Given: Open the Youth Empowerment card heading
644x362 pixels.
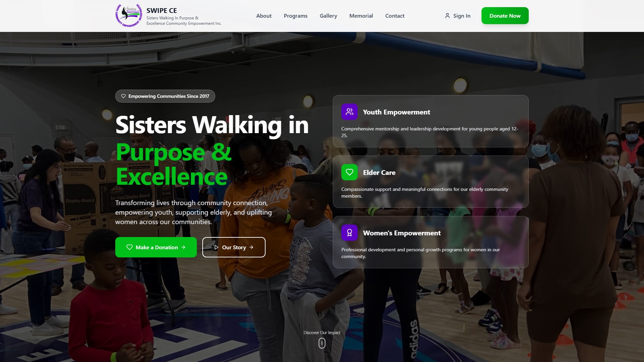Looking at the screenshot, I should pyautogui.click(x=396, y=112).
